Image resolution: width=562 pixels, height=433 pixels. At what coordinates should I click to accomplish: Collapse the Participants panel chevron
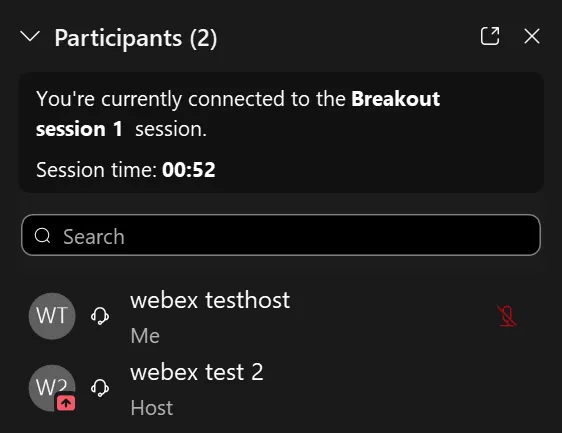point(30,37)
